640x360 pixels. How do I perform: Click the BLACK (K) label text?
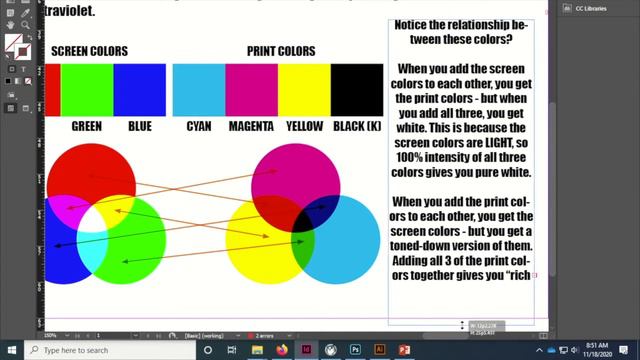point(357,126)
